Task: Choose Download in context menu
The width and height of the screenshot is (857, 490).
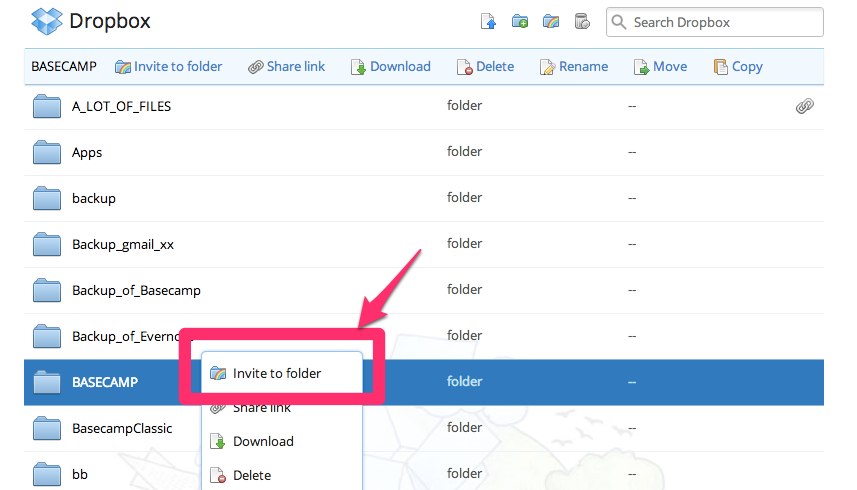Action: [281, 441]
